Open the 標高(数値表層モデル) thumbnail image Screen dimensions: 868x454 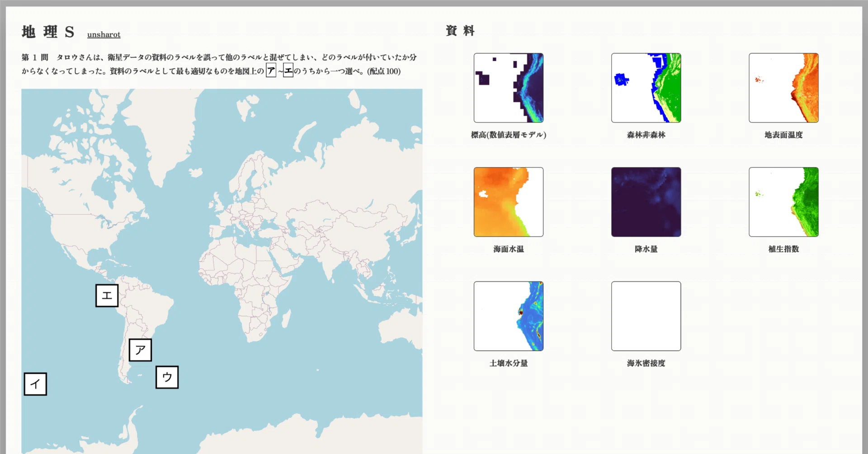coord(509,88)
